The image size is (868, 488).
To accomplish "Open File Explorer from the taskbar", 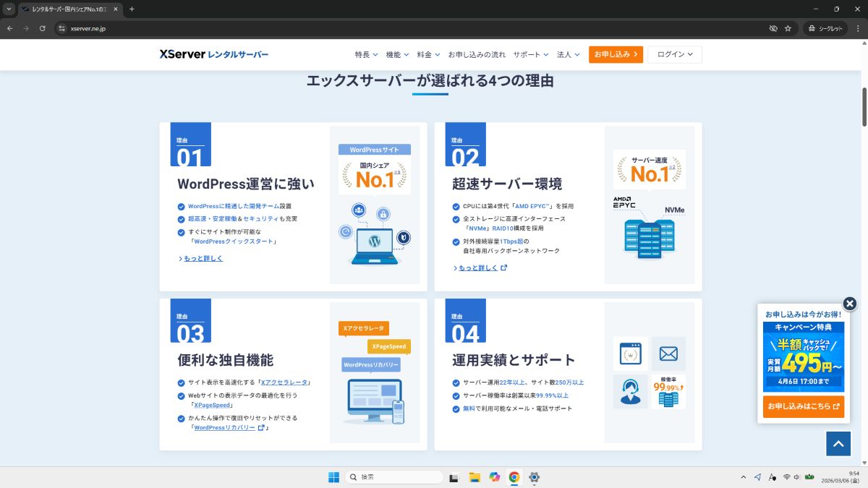I will 475,477.
